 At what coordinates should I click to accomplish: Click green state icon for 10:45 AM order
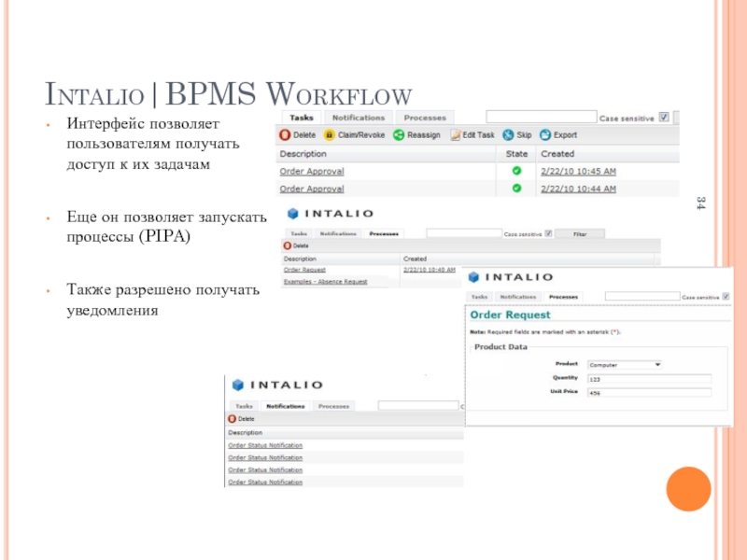516,171
